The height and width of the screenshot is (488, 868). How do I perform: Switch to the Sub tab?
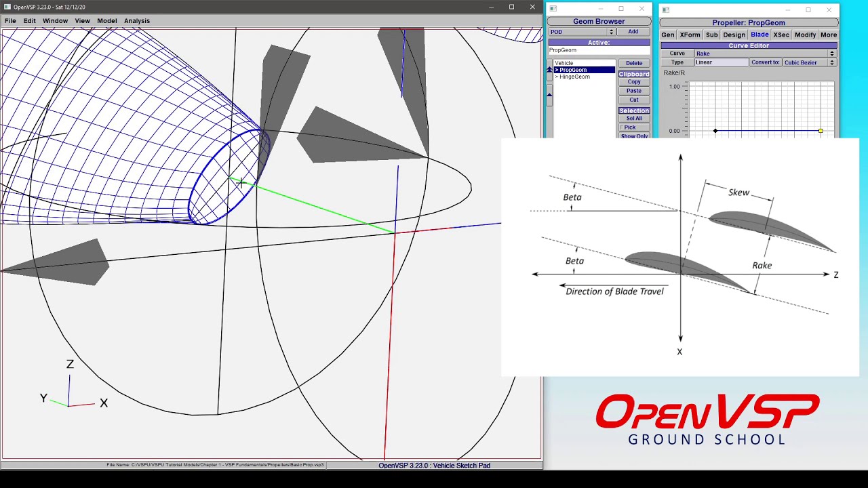(x=711, y=35)
